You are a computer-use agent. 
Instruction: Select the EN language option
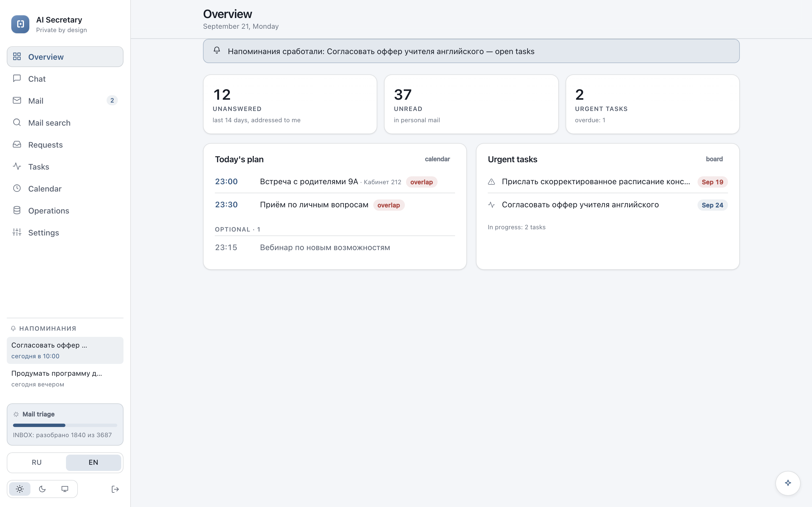[x=93, y=462]
